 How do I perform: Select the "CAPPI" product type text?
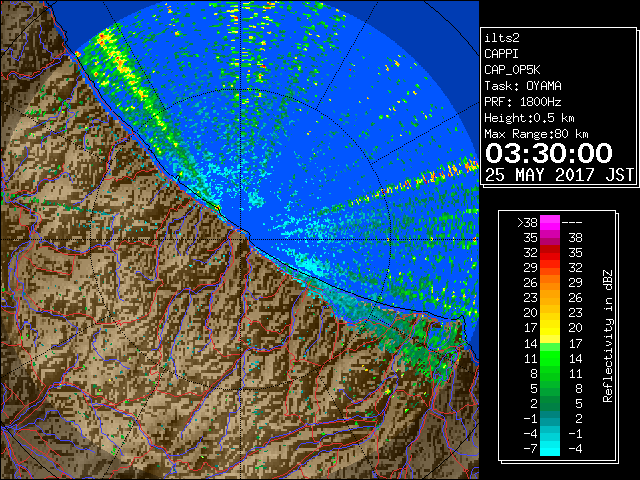coord(501,54)
